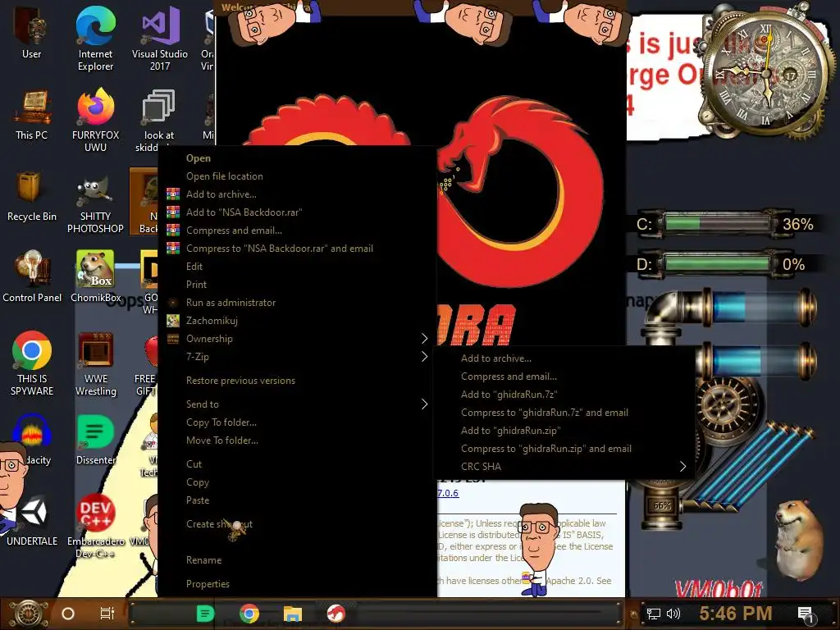Viewport: 840px width, 630px height.
Task: Open the green Dissenter taskbar icon
Action: [x=205, y=614]
